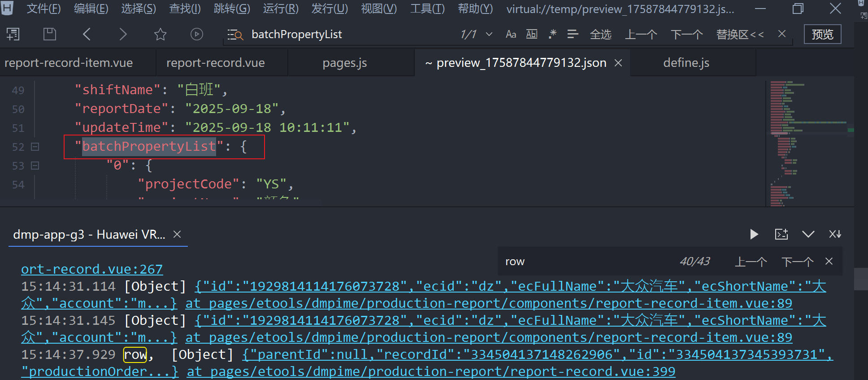Click the console clear-and-scroll X↓ icon
Screen dimensions: 868x380
pyautogui.click(x=835, y=234)
